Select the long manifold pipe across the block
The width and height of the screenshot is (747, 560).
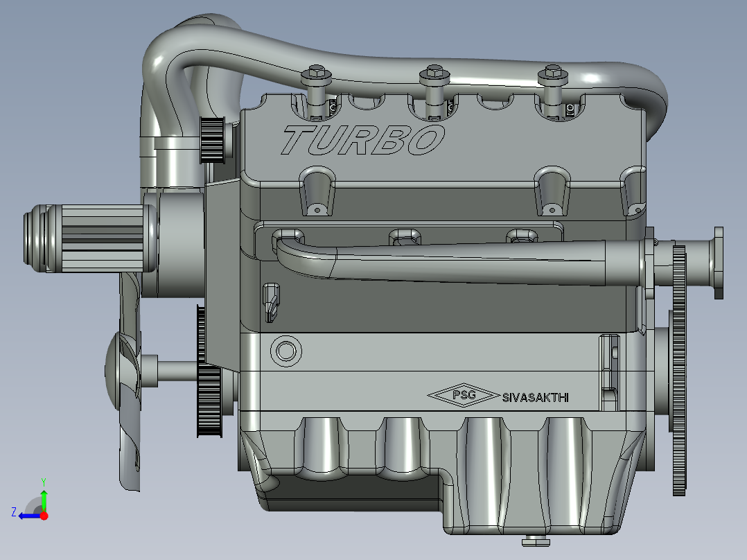[457, 260]
